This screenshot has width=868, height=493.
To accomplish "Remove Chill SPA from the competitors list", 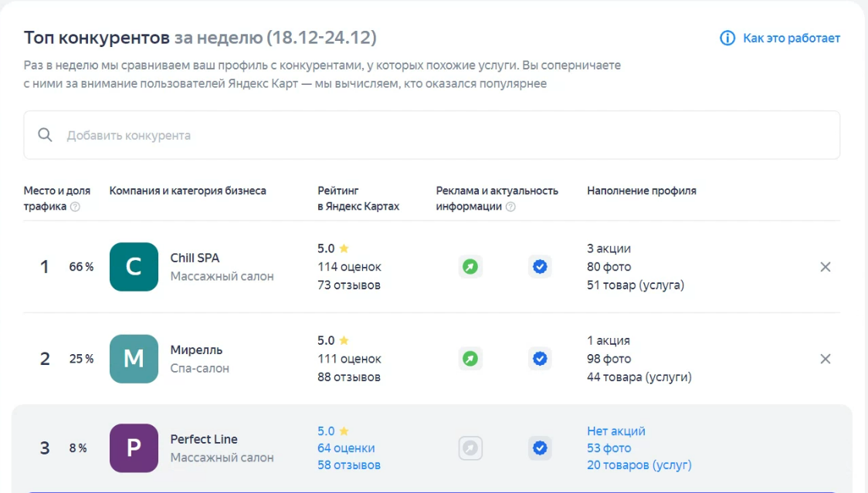I will (x=825, y=267).
